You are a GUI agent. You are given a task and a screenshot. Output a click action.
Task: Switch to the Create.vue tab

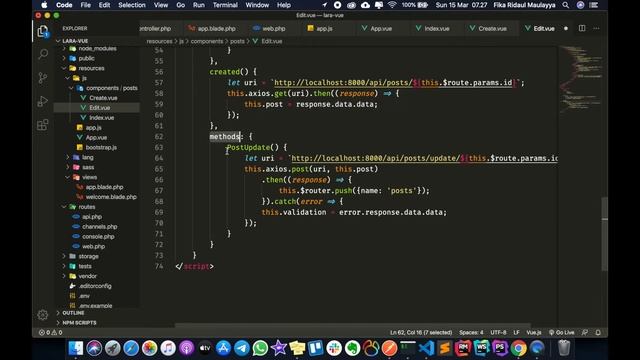pyautogui.click(x=492, y=29)
